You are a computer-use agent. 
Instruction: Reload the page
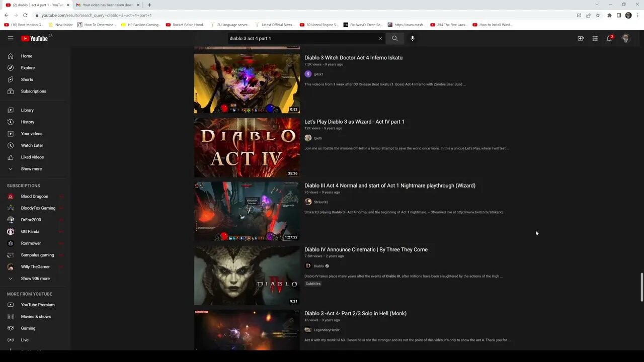pyautogui.click(x=25, y=16)
